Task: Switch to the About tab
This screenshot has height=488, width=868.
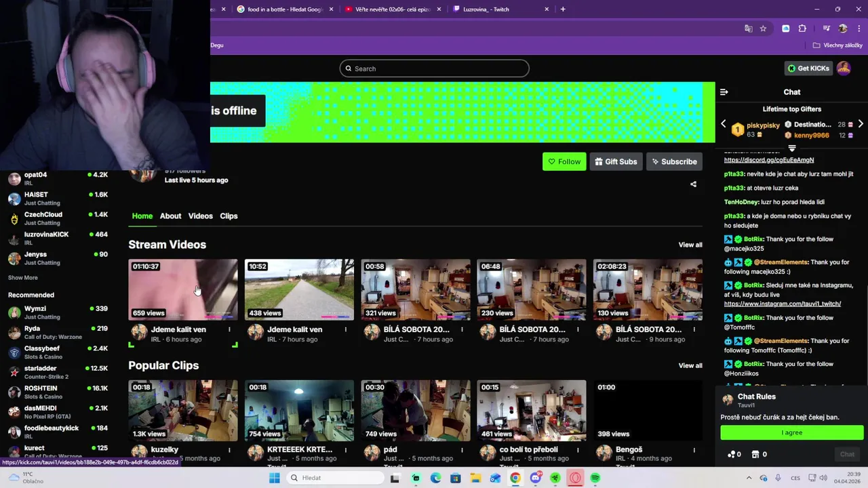Action: (170, 216)
